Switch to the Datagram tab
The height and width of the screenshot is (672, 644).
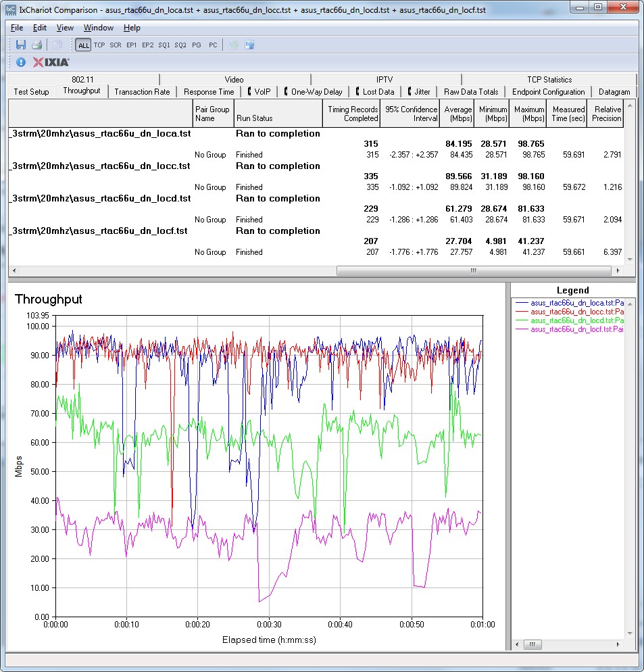click(614, 92)
